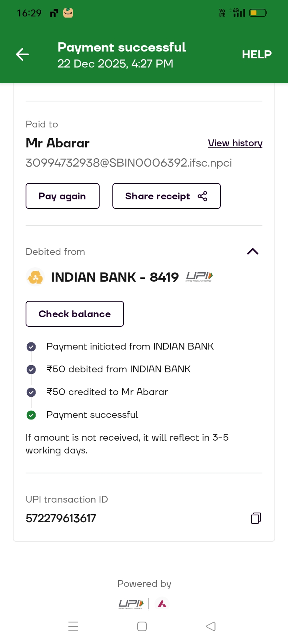288x644 pixels.
Task: Tap the check beside ₹50 debited step
Action: pos(31,370)
